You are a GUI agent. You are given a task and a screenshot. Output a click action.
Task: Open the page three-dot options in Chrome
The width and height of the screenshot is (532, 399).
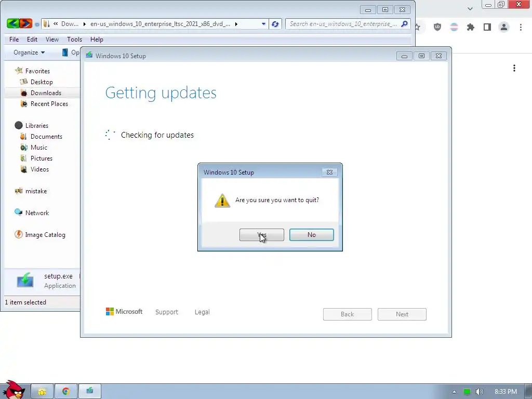click(x=514, y=68)
